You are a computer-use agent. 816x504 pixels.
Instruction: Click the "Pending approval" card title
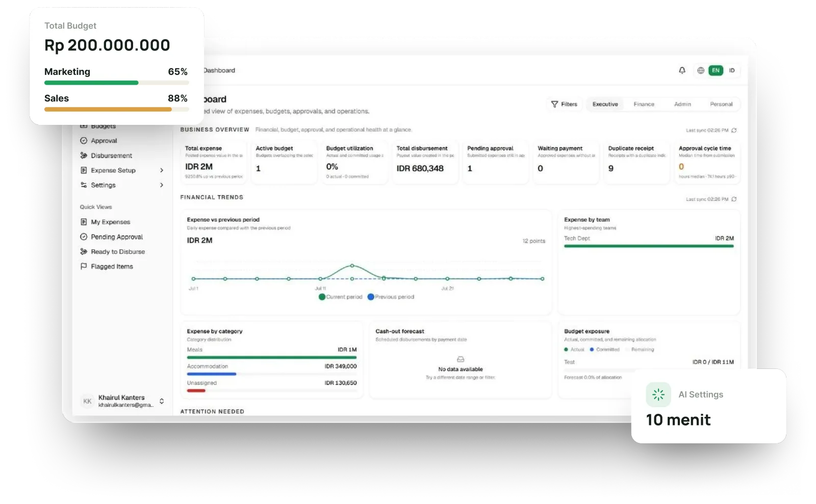tap(490, 148)
